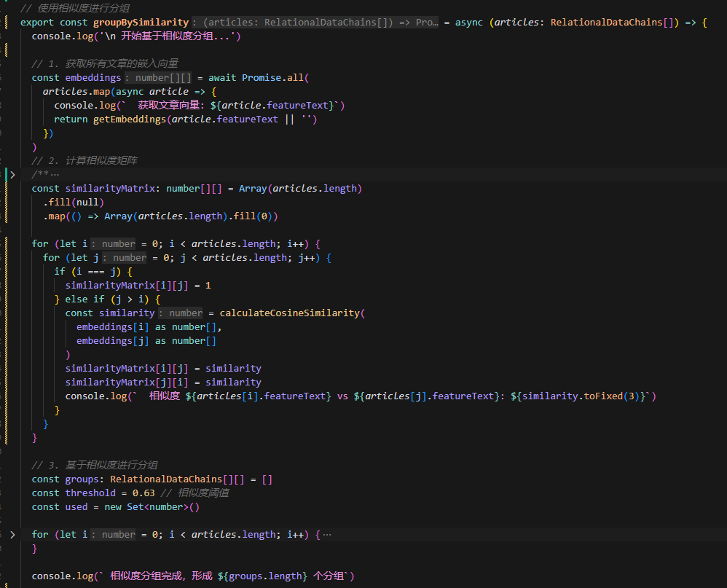Expand the collapsed final for loop arrow
The width and height of the screenshot is (727, 588).
[x=12, y=534]
